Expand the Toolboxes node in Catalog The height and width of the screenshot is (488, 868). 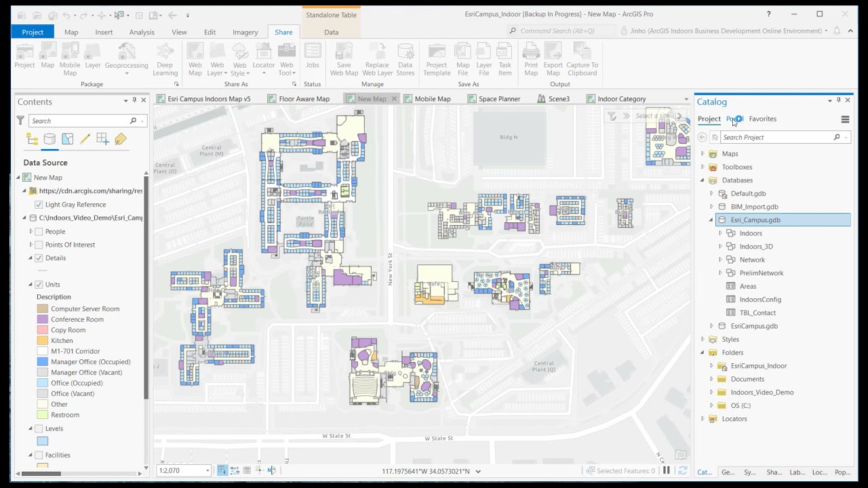pos(703,167)
